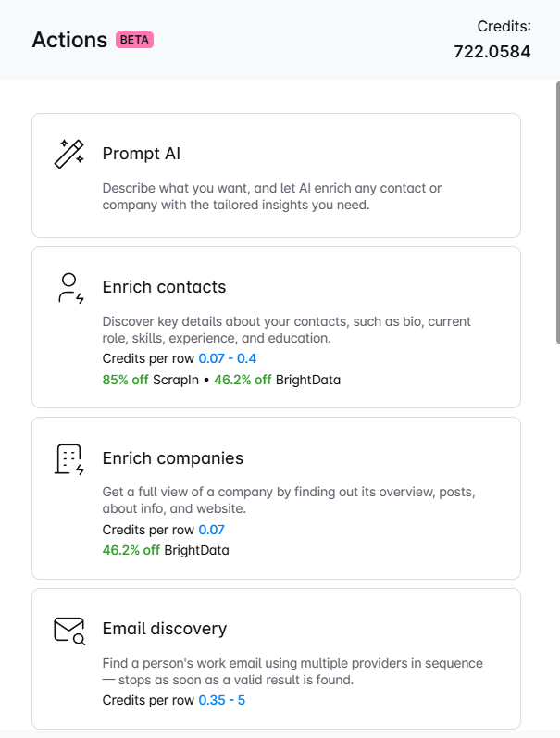Image resolution: width=560 pixels, height=738 pixels.
Task: Click the Prompt AI description text
Action: tap(272, 196)
